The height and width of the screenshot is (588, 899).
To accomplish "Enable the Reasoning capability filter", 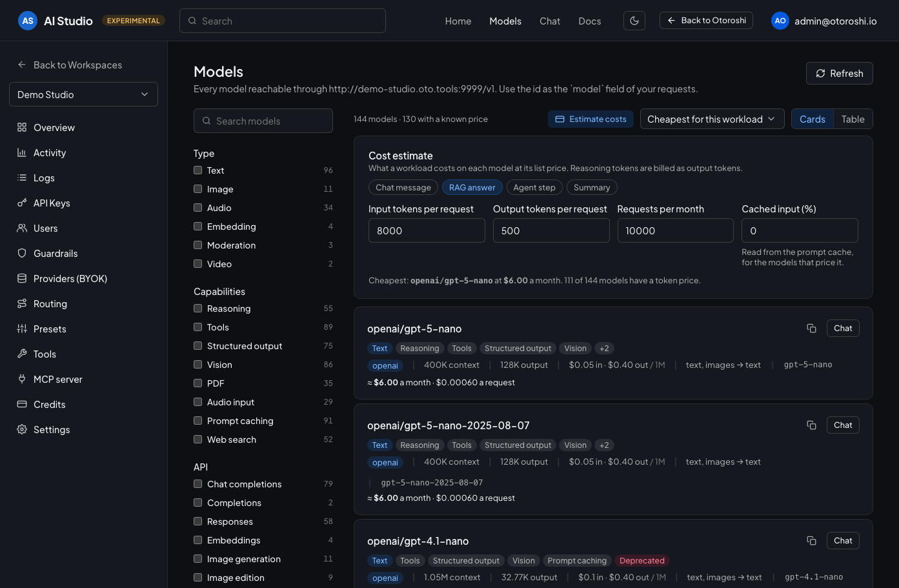I will coord(198,309).
